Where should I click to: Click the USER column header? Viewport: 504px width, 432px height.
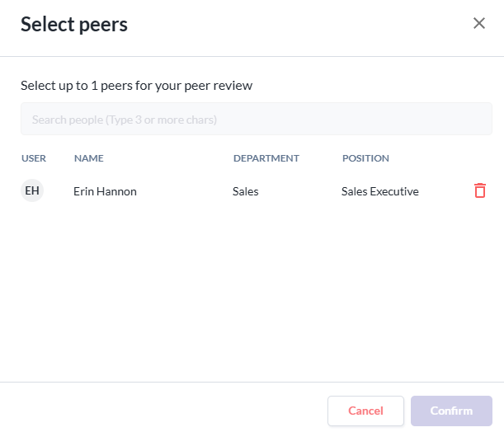pyautogui.click(x=34, y=158)
